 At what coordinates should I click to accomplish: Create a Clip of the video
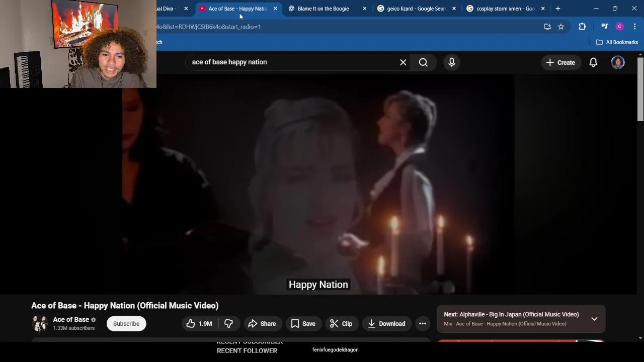point(341,324)
